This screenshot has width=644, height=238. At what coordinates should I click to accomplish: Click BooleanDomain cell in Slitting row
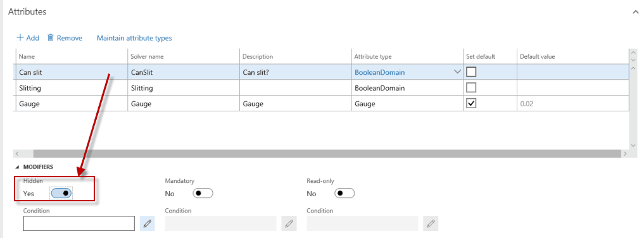407,88
